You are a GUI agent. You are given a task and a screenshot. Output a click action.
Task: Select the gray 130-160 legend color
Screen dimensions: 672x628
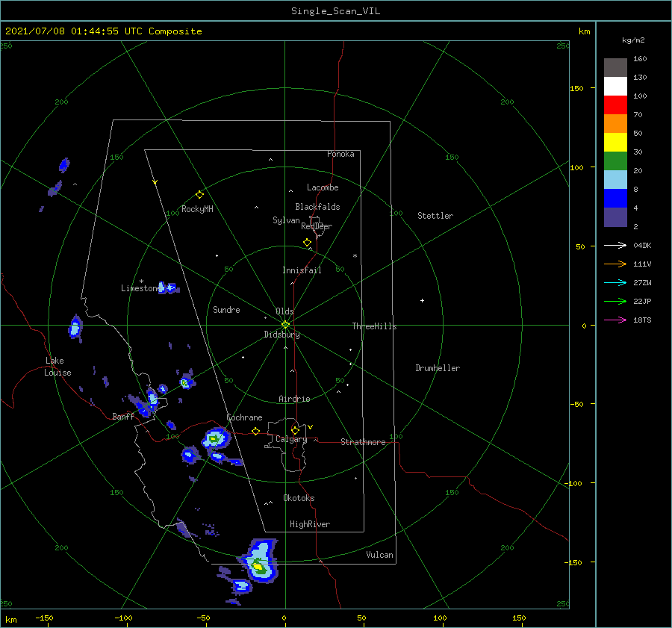pyautogui.click(x=615, y=68)
